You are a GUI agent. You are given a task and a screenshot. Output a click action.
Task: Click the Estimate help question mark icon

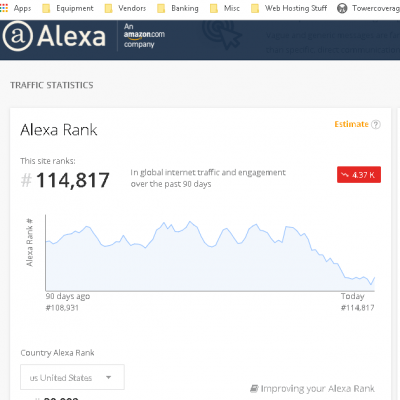click(x=376, y=124)
